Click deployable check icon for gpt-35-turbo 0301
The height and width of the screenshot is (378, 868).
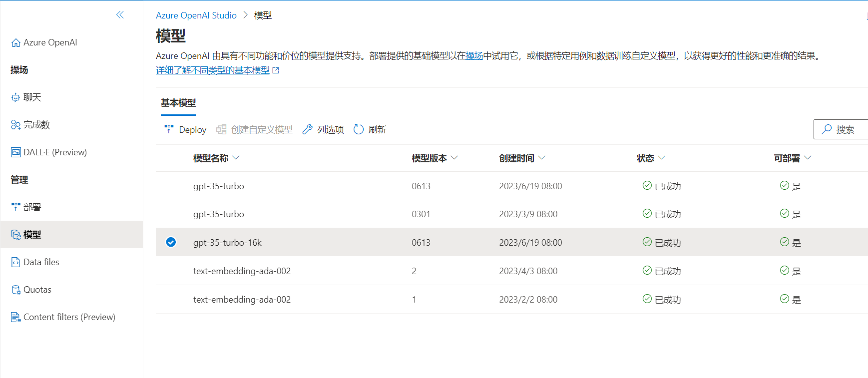tap(785, 213)
